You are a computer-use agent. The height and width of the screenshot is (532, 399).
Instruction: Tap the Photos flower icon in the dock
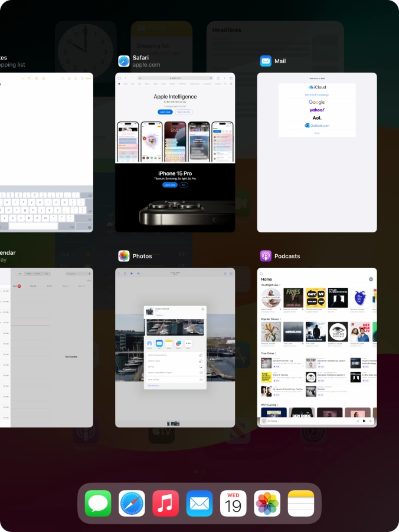(267, 504)
